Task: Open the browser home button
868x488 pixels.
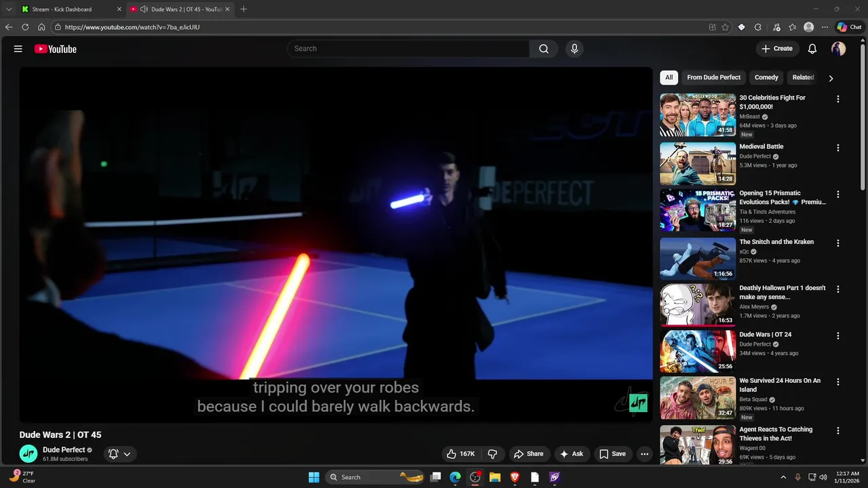Action: [41, 27]
